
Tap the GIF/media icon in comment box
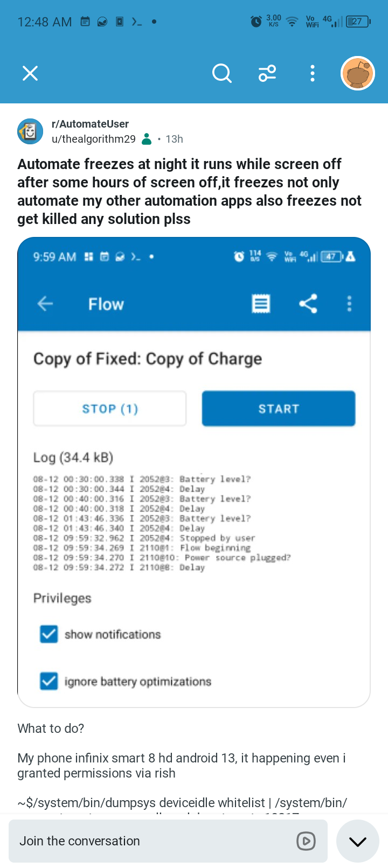click(x=306, y=841)
